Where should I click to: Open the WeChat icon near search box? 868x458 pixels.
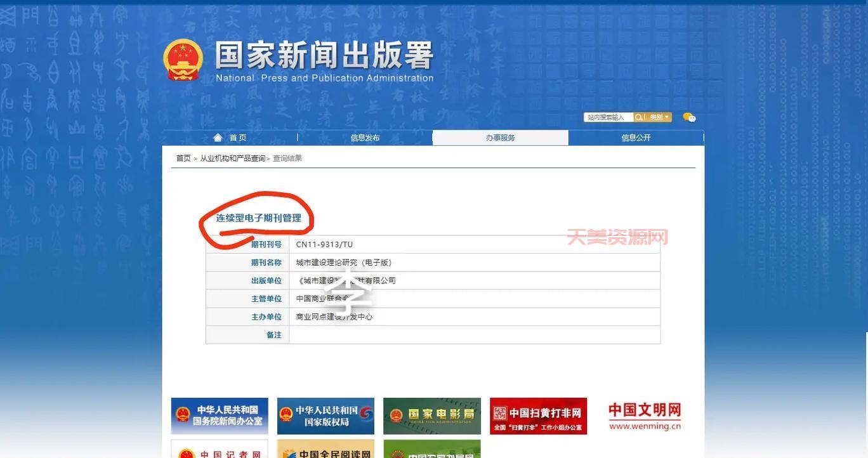[x=689, y=117]
